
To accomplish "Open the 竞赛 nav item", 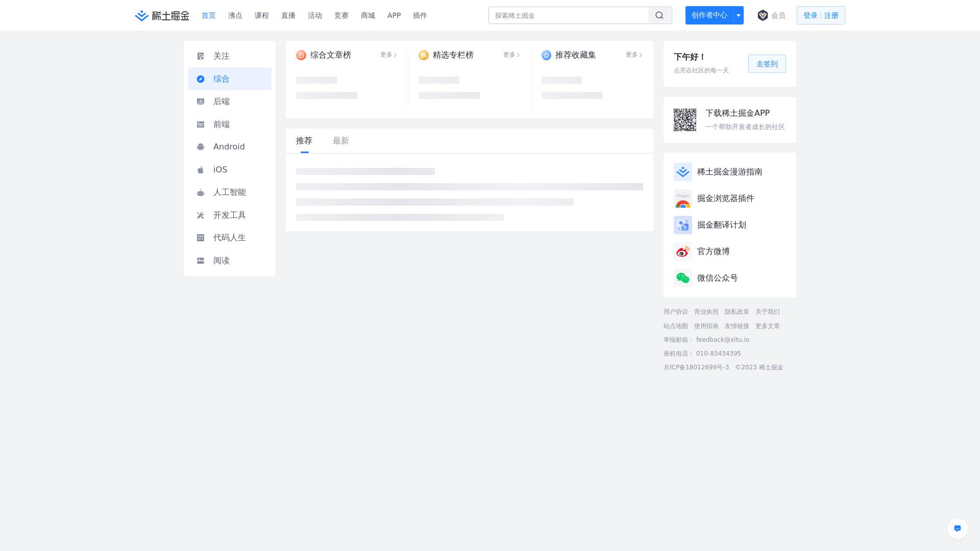I will (x=341, y=15).
